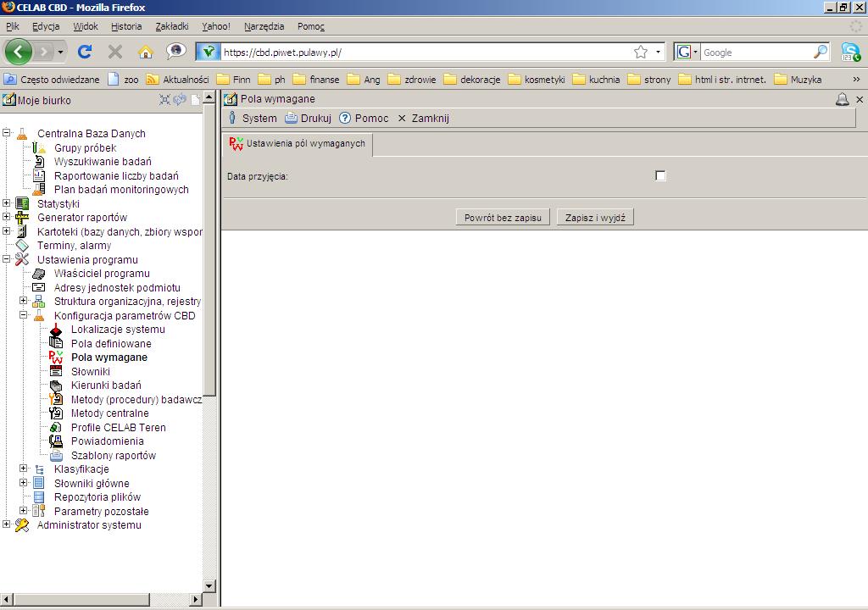This screenshot has width=868, height=610.
Task: Click the URL address field
Action: point(426,52)
